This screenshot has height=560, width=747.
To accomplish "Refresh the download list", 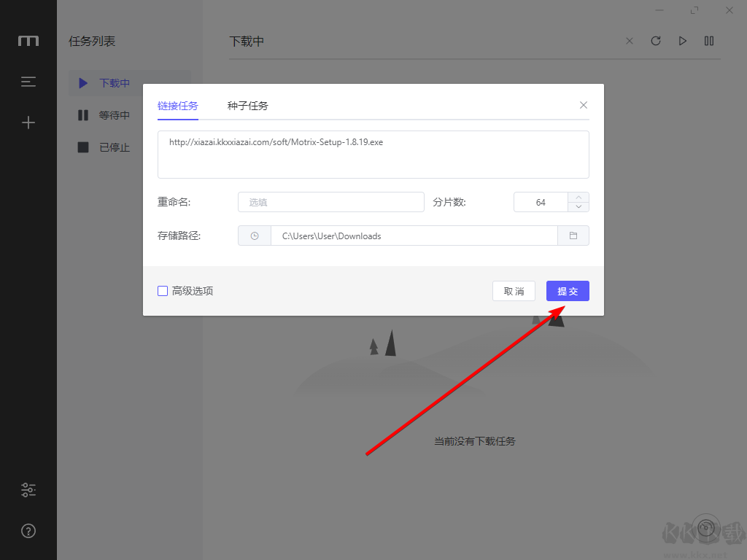I will click(x=656, y=41).
